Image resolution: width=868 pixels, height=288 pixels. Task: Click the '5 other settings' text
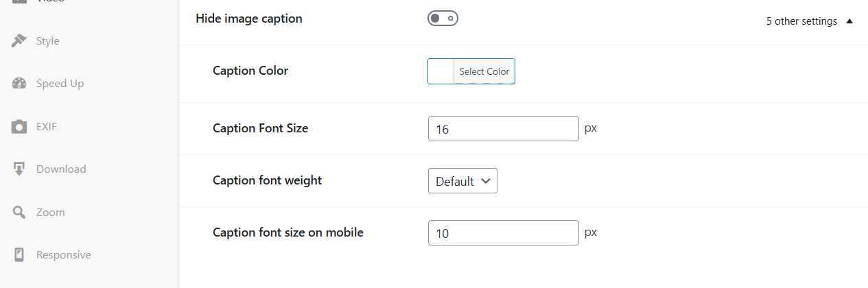click(x=801, y=21)
